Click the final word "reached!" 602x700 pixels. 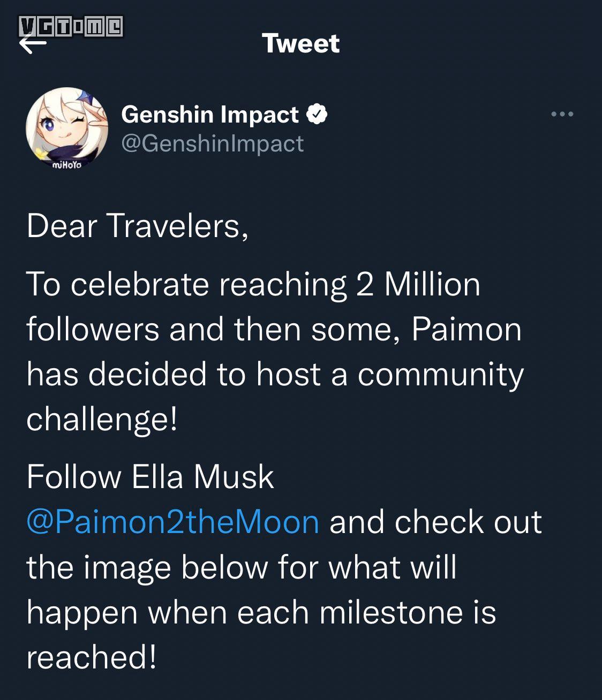[x=92, y=657]
